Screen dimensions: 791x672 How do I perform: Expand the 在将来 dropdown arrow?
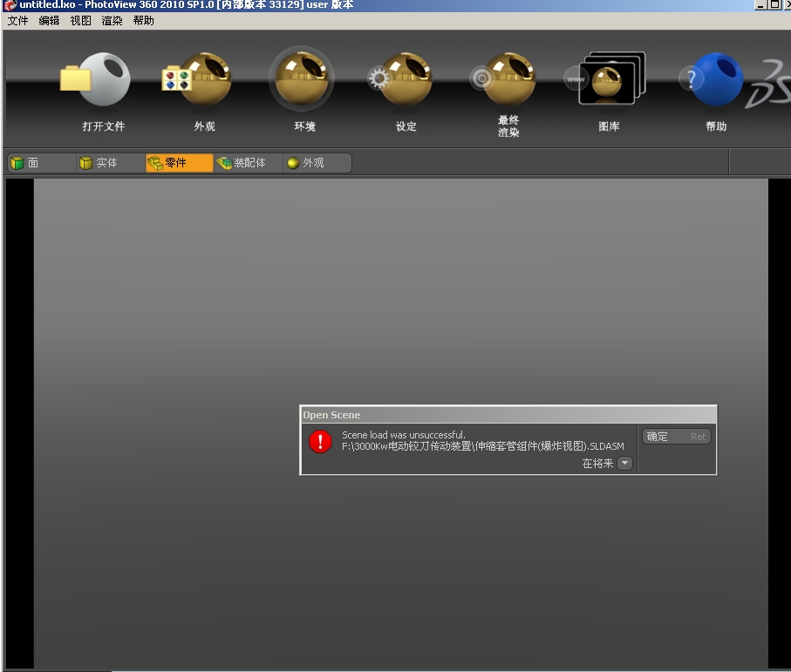(x=624, y=464)
